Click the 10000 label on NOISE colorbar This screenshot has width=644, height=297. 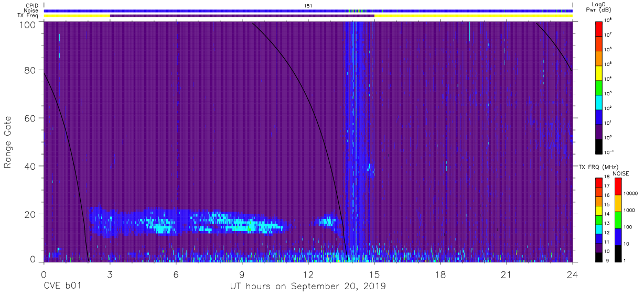[631, 193]
